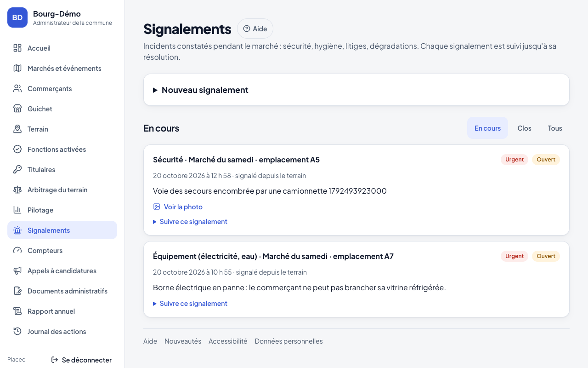This screenshot has width=588, height=368.
Task: Click the Sécurité · Marché du samedi heading
Action: (236, 160)
